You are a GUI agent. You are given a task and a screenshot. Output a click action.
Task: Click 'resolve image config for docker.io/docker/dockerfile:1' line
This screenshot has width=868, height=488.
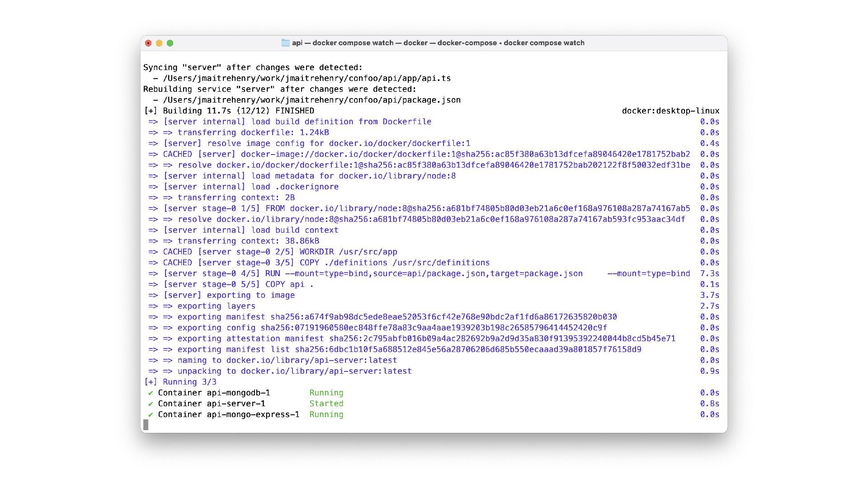[x=309, y=143]
